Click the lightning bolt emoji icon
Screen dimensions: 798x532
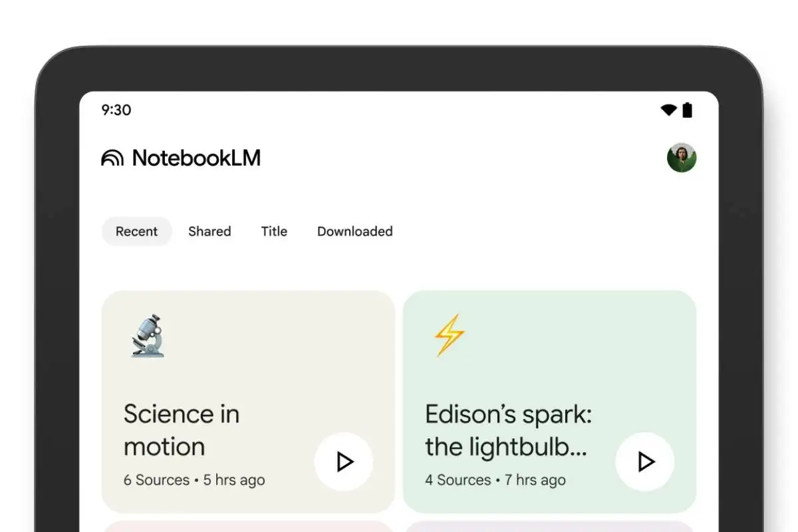tap(450, 334)
